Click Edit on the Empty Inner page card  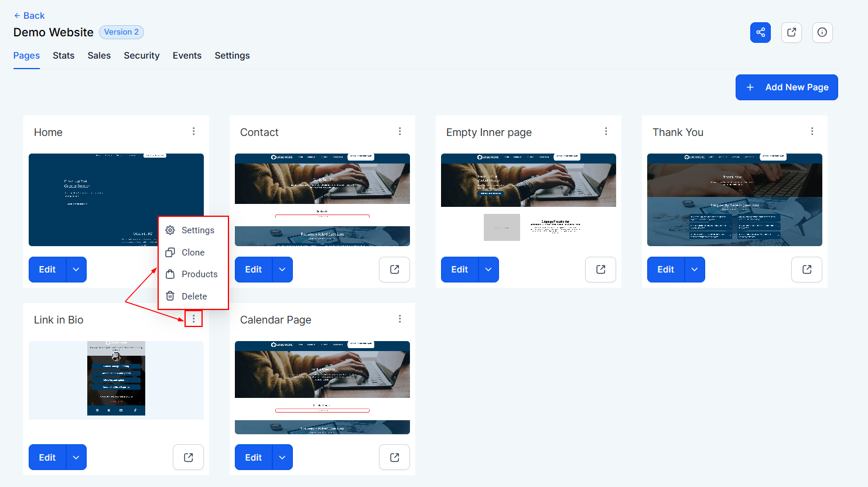(460, 270)
